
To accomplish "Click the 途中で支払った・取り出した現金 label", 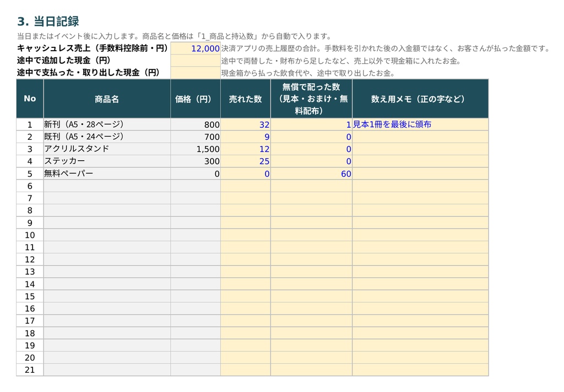I will [88, 73].
